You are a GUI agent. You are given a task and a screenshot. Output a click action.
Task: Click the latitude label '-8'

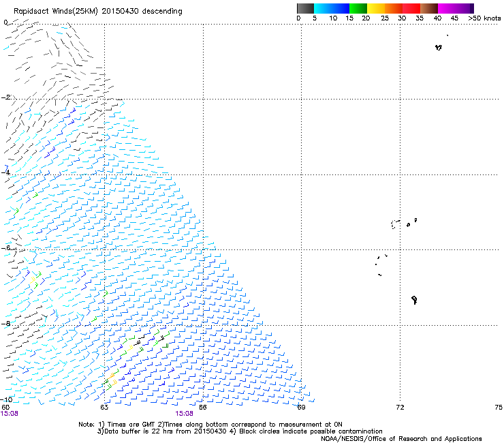click(x=6, y=323)
